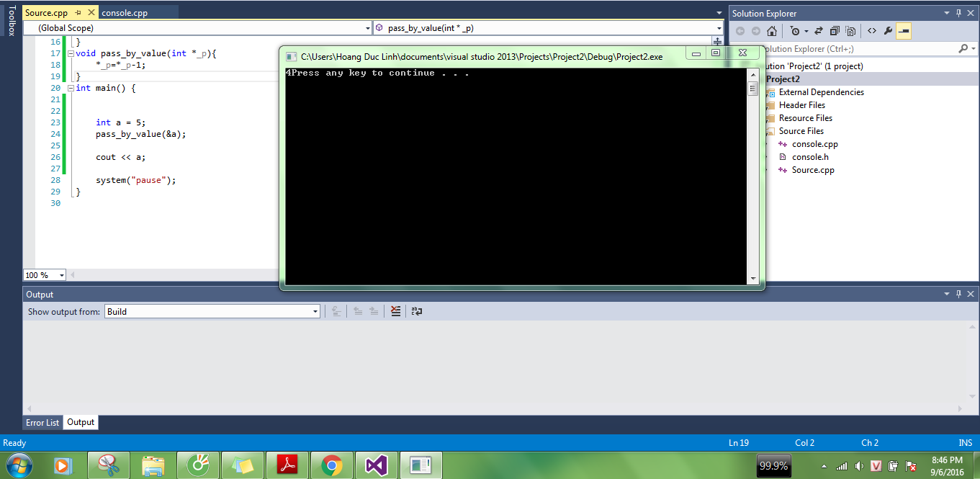Switch to the console.cpp editor tab
The height and width of the screenshot is (479, 980).
coord(125,13)
